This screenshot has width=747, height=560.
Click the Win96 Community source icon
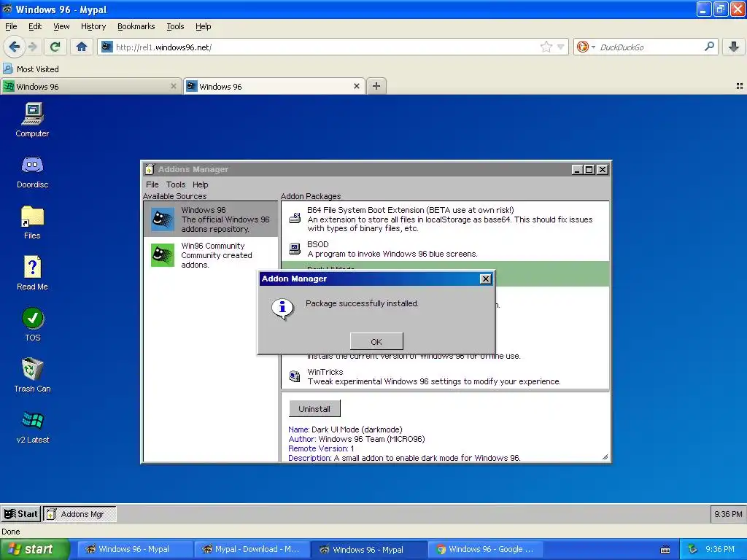[163, 255]
